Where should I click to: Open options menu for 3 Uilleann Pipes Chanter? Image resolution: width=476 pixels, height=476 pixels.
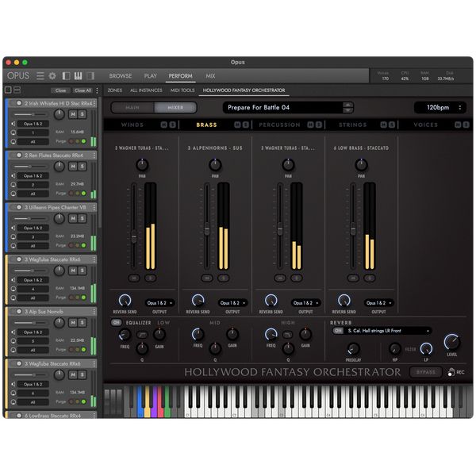pyautogui.click(x=94, y=207)
